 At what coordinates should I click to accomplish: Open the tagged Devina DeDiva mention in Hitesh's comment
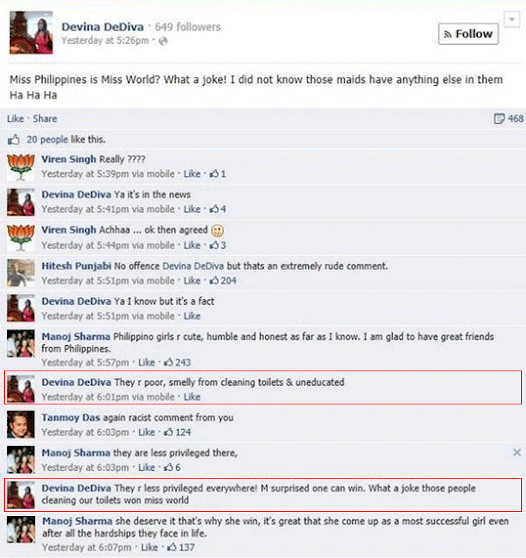pyautogui.click(x=193, y=266)
